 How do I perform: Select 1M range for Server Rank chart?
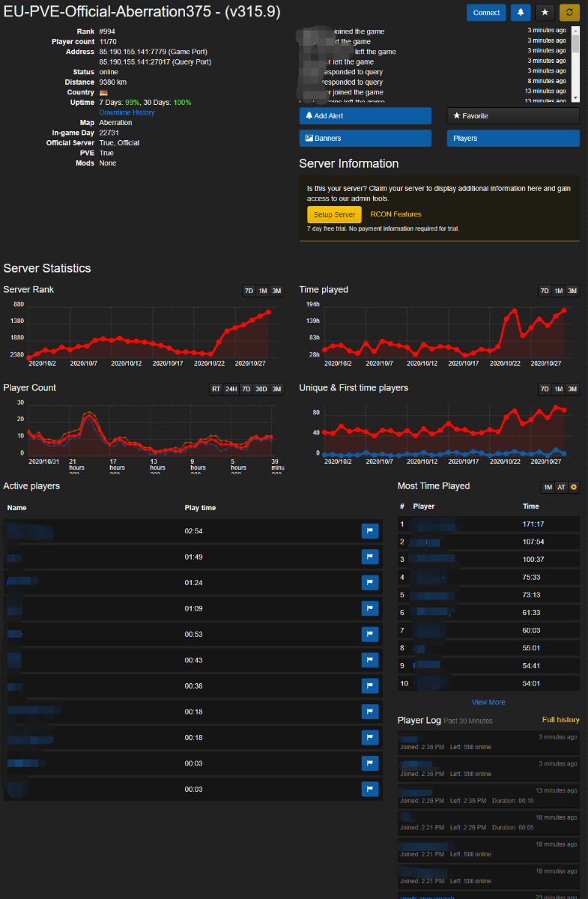262,291
